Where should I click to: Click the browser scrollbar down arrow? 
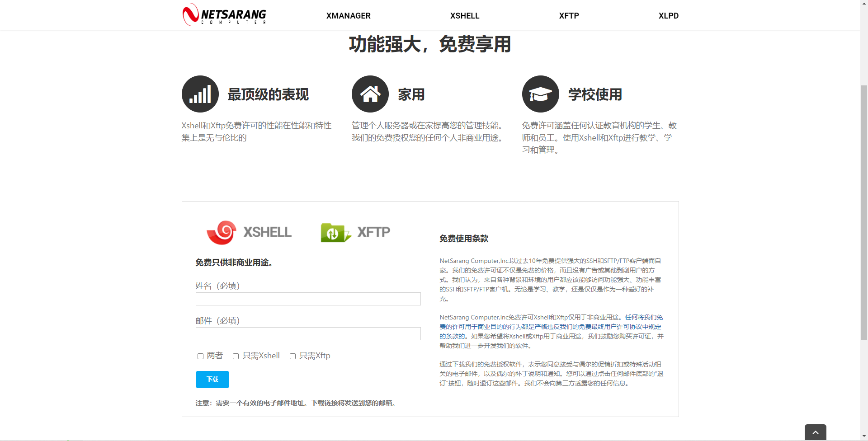click(x=864, y=437)
